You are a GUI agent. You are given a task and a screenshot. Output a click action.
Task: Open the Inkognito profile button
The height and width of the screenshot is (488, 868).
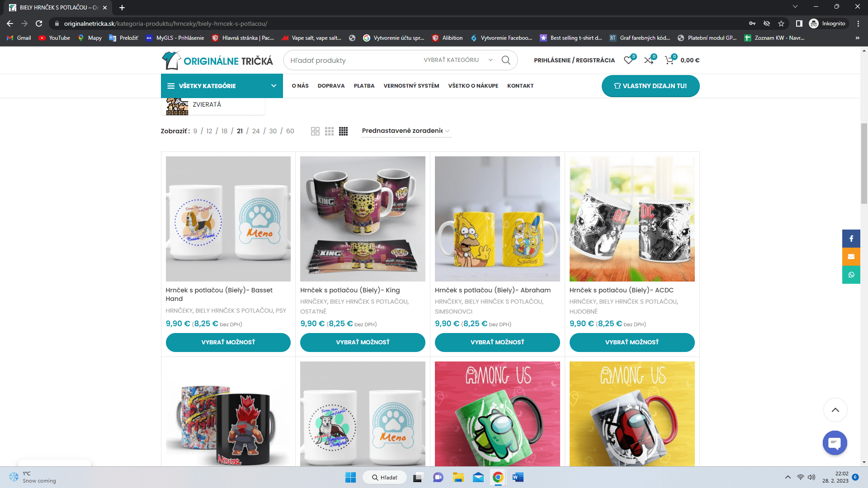click(x=828, y=23)
